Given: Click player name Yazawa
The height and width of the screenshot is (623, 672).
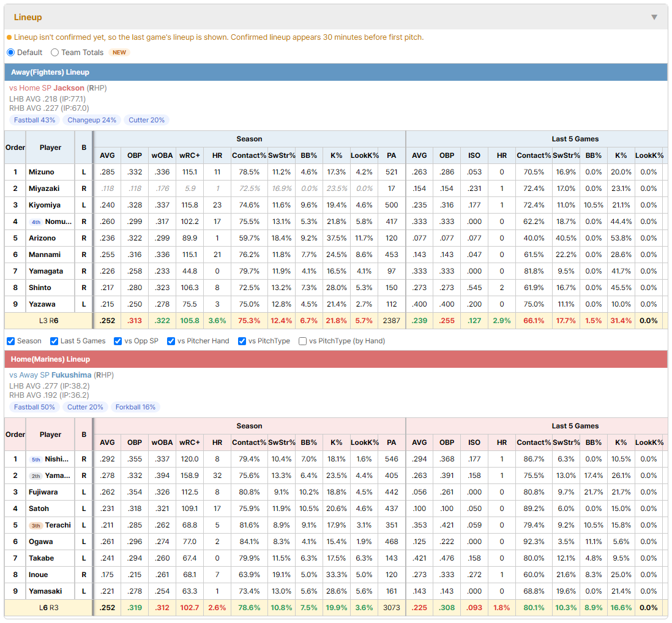Looking at the screenshot, I should coord(42,304).
